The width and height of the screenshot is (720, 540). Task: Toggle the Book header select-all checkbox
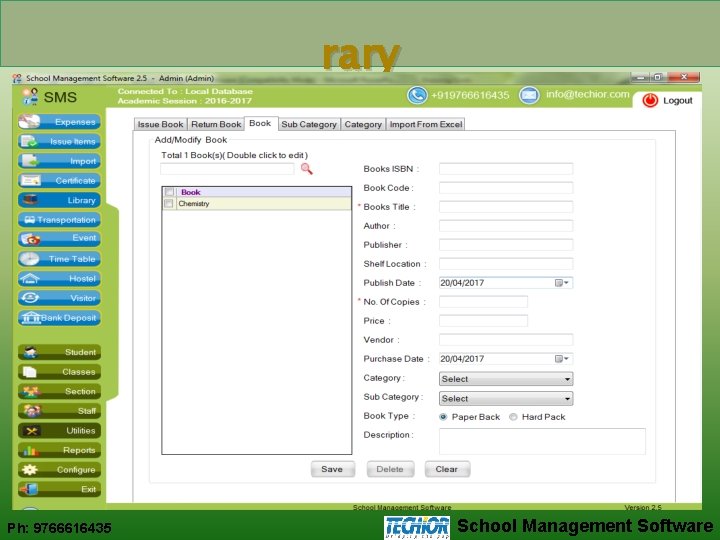pos(169,192)
